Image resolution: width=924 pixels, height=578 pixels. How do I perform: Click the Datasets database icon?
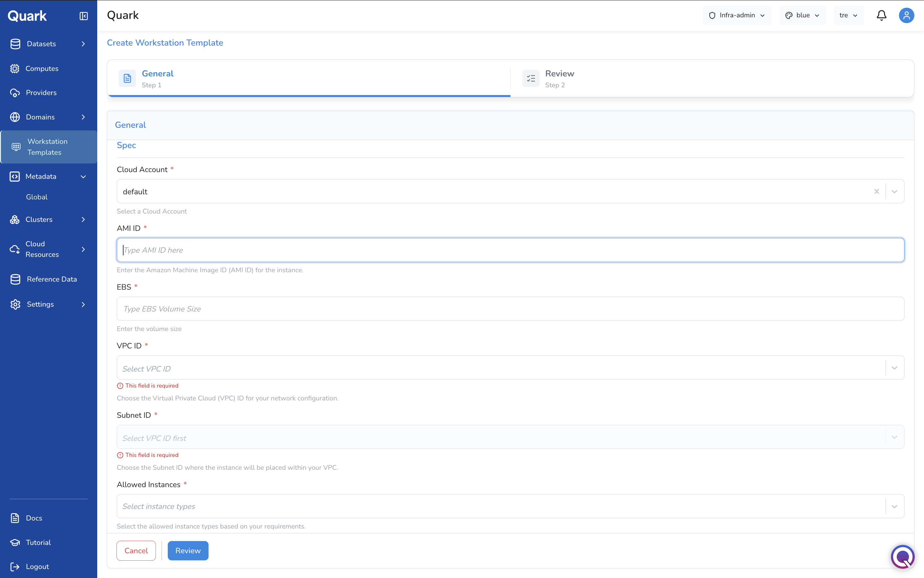click(15, 44)
